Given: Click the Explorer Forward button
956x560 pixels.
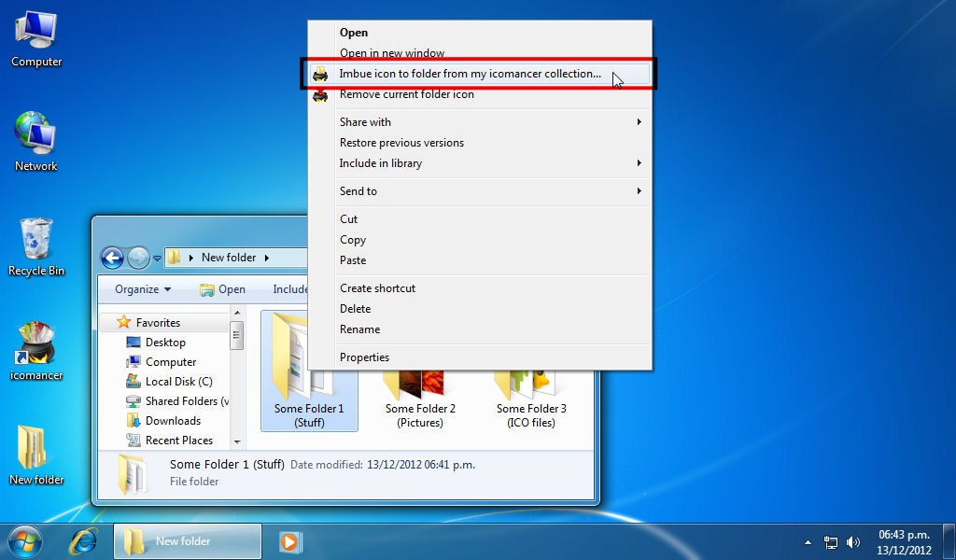Looking at the screenshot, I should pos(138,258).
